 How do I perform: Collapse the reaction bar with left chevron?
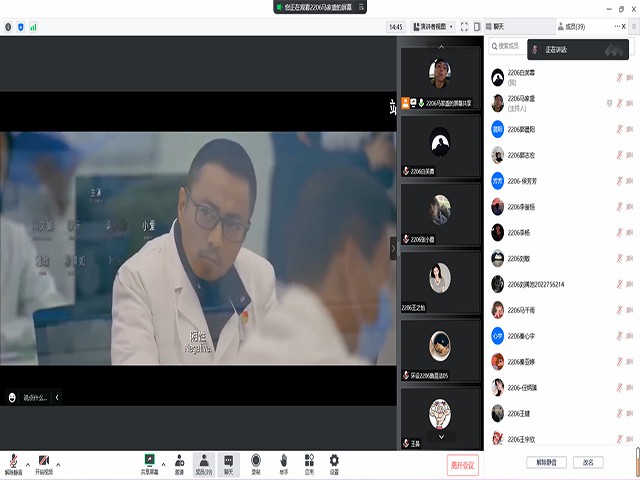coord(57,398)
